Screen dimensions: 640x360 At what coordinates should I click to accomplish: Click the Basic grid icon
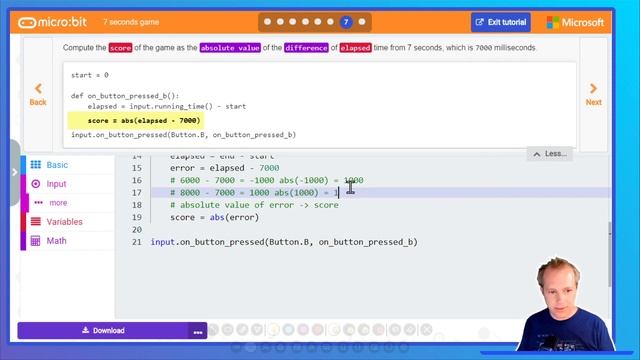coord(36,164)
